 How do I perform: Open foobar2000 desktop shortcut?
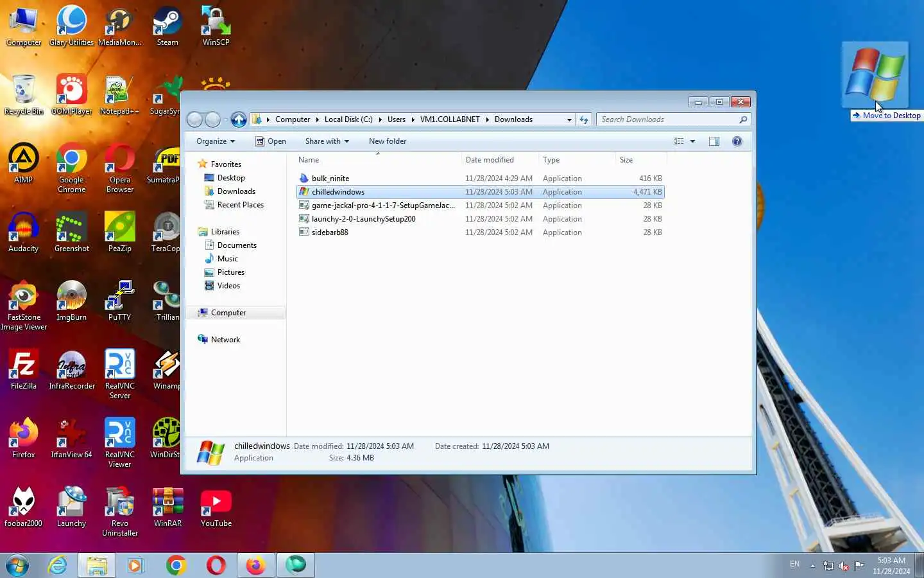tap(24, 507)
